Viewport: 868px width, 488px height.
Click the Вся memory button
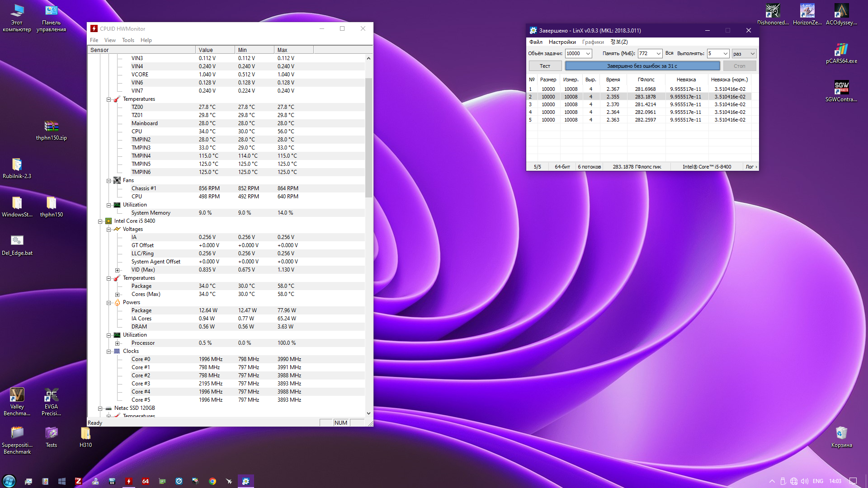pos(669,53)
